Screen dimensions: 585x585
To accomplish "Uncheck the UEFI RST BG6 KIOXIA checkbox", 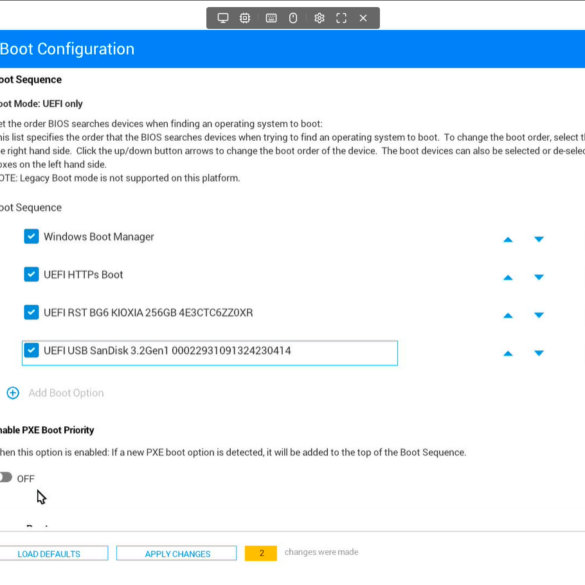I will tap(31, 312).
